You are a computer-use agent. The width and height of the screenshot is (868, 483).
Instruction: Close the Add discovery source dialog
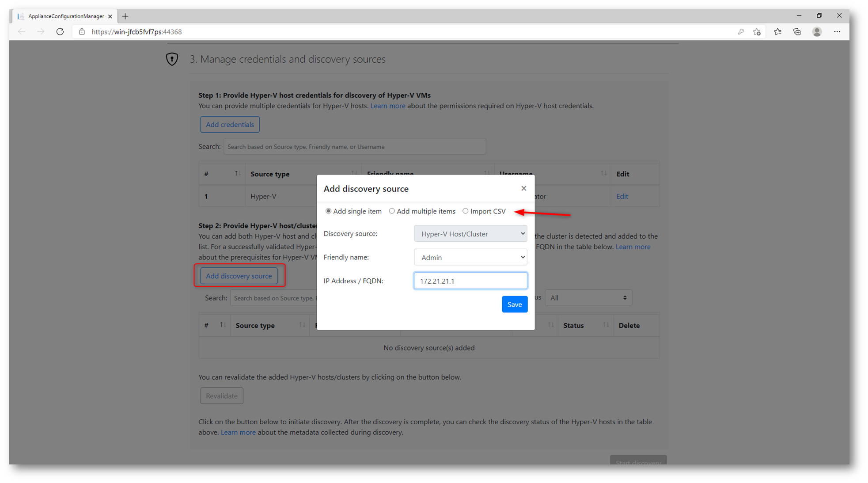tap(523, 188)
